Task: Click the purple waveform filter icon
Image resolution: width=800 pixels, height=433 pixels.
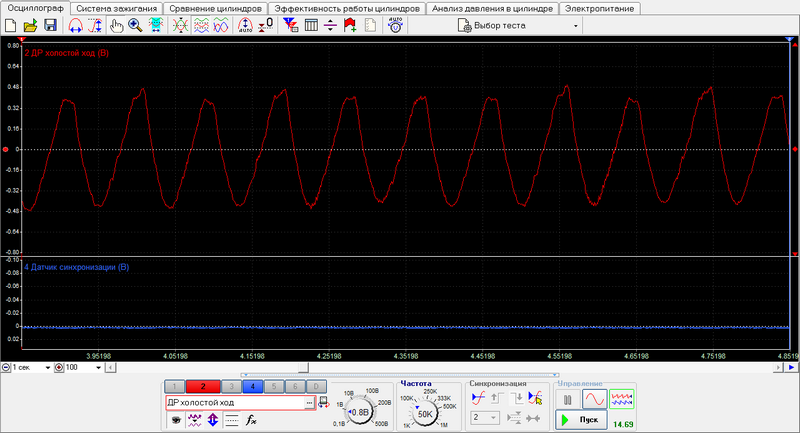Action: pyautogui.click(x=194, y=420)
